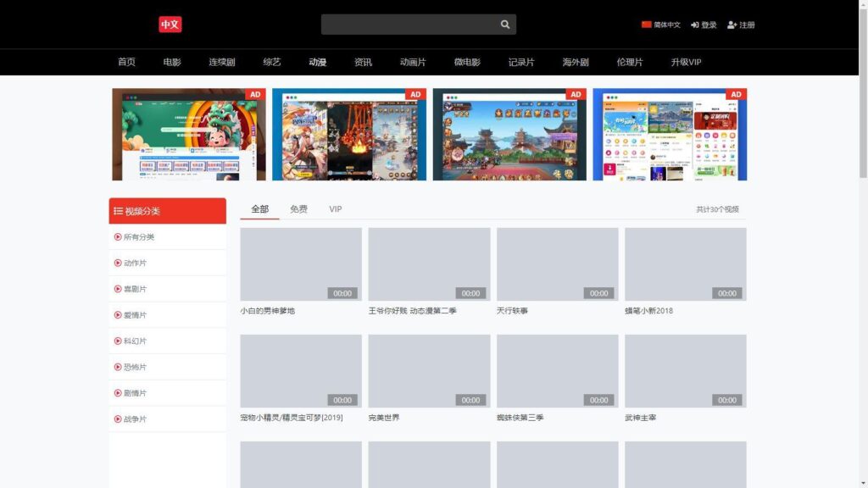
Task: Click the play icon beside 动作片
Action: [x=119, y=263]
